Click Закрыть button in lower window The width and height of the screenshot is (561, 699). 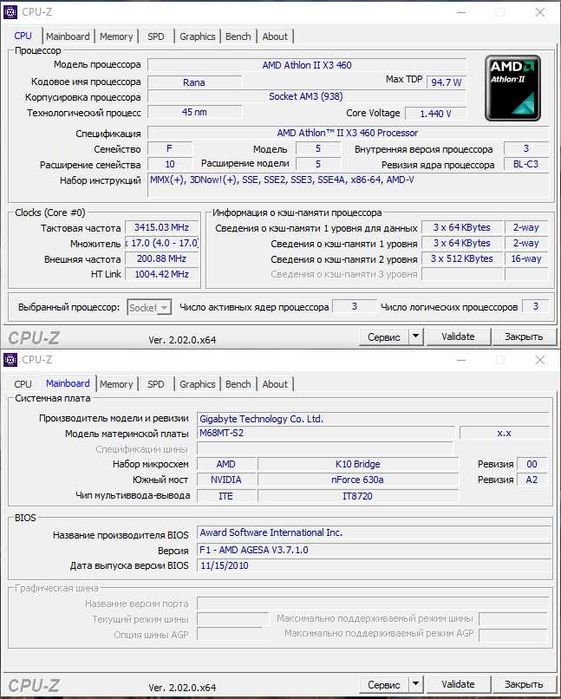(524, 684)
